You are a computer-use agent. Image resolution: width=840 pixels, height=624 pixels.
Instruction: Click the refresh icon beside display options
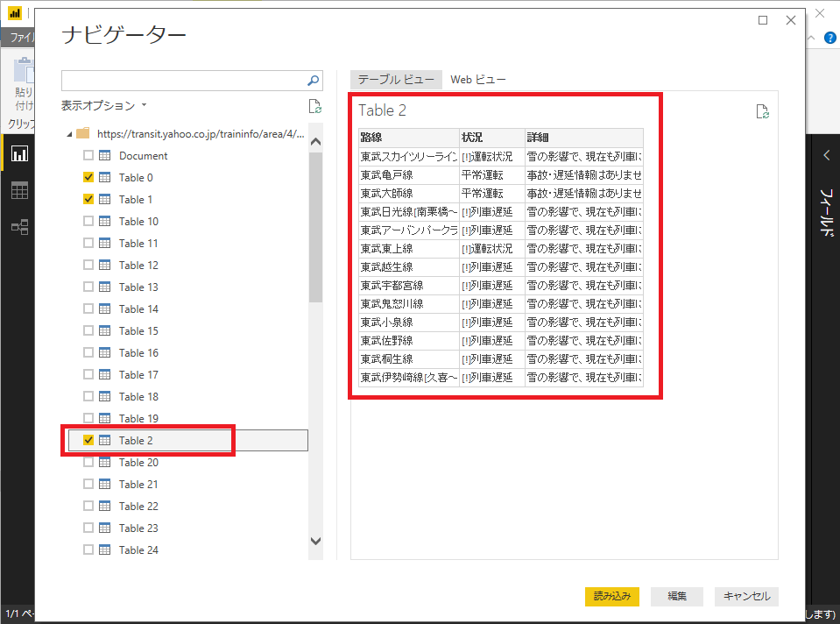(x=315, y=106)
